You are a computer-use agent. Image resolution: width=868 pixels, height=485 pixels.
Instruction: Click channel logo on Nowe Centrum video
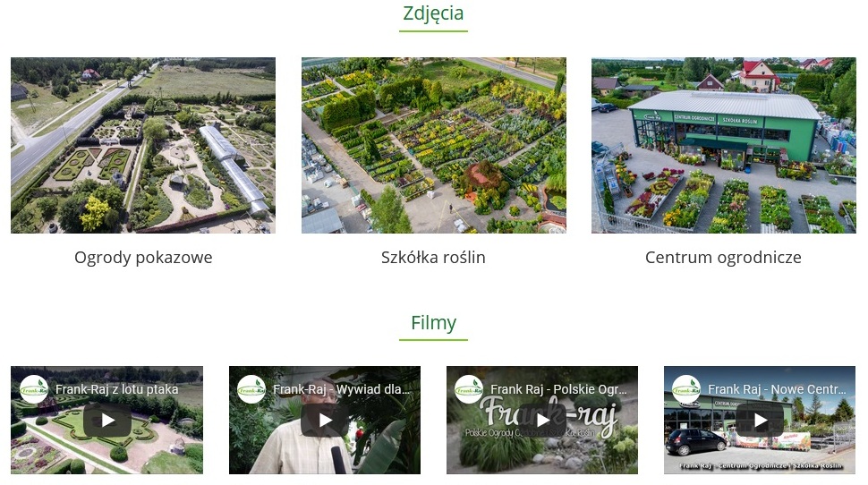point(686,389)
